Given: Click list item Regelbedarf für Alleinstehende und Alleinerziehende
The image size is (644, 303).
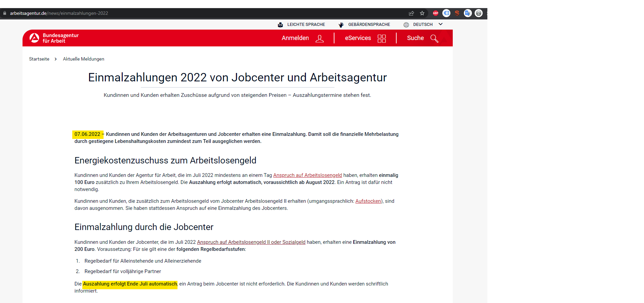Looking at the screenshot, I should 143,261.
